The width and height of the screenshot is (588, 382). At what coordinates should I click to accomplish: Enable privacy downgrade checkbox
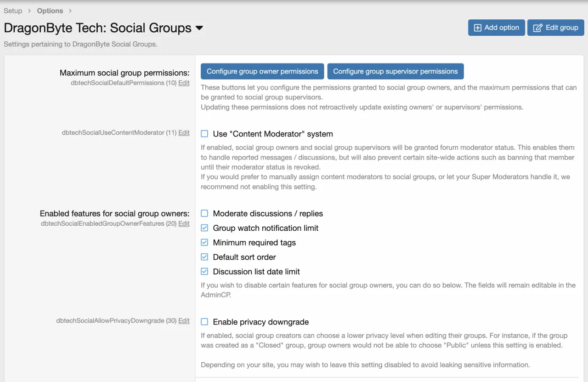[204, 322]
